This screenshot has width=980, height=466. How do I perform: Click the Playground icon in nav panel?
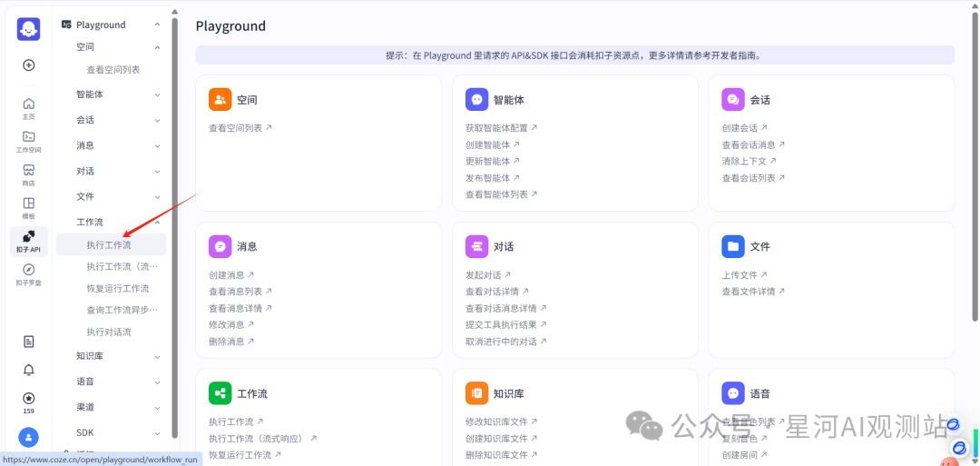click(66, 25)
